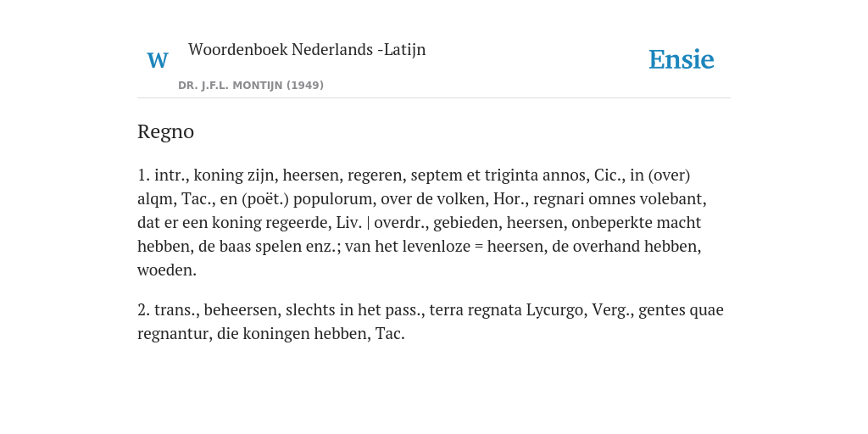Click the word woeden ending paragraph one
The height and width of the screenshot is (434, 868).
(167, 270)
